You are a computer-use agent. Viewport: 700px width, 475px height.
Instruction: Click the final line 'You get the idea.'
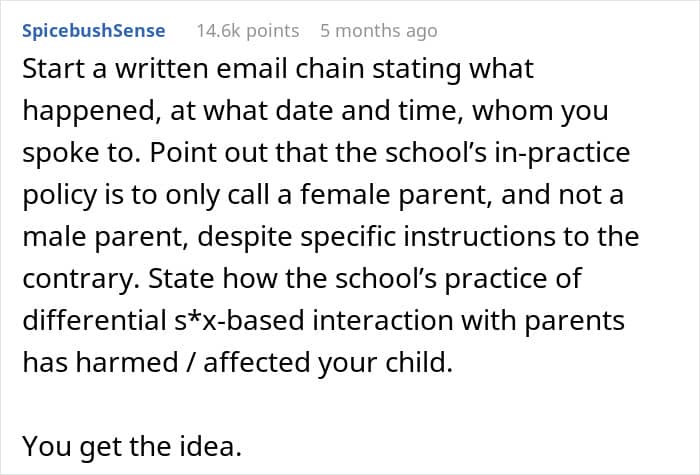132,446
